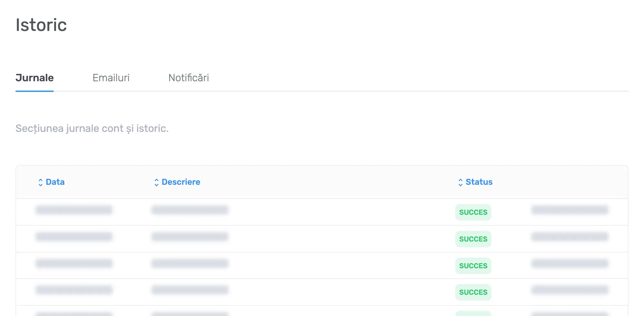Switch to the Emailuri tab
This screenshot has height=316, width=644.
tap(111, 78)
